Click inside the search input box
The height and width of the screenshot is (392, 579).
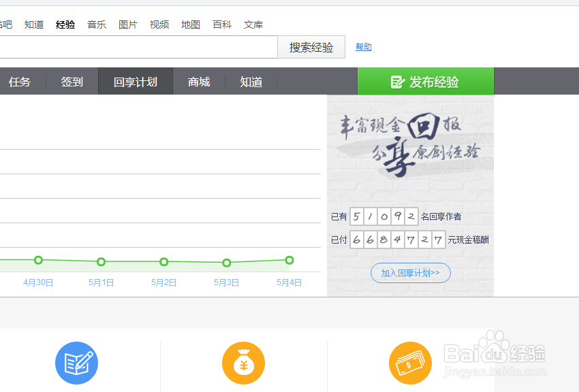coord(136,46)
